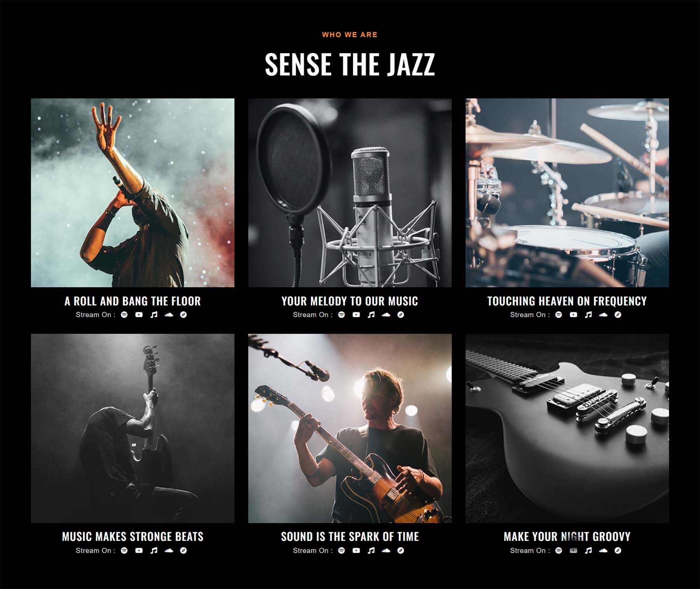
Task: Open Make Your Night Groovy title
Action: [x=567, y=537]
